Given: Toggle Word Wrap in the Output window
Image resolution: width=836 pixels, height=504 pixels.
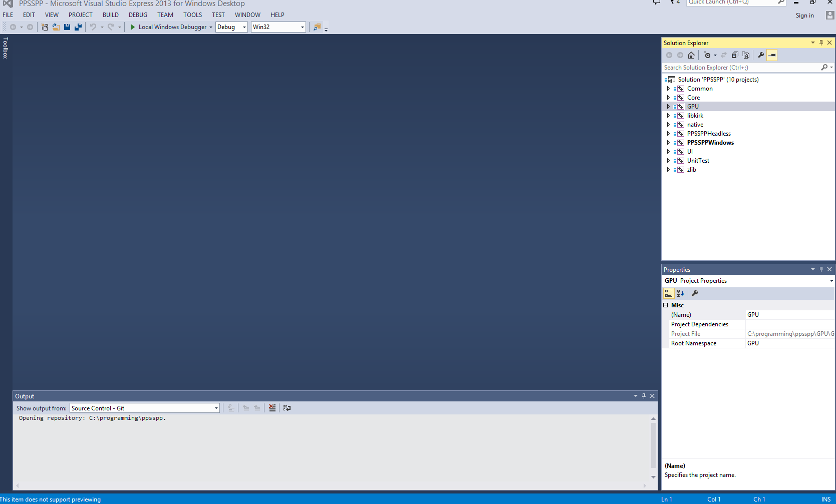Looking at the screenshot, I should click(287, 408).
